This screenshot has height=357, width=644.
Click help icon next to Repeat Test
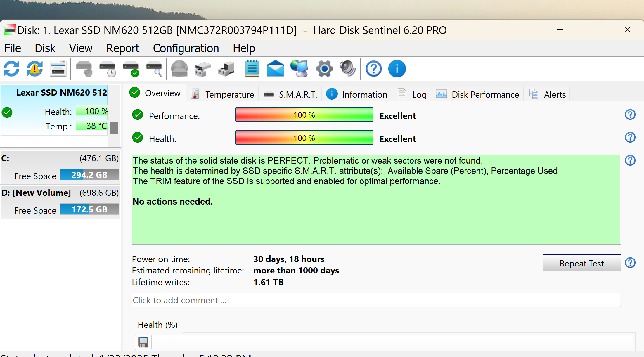[630, 263]
